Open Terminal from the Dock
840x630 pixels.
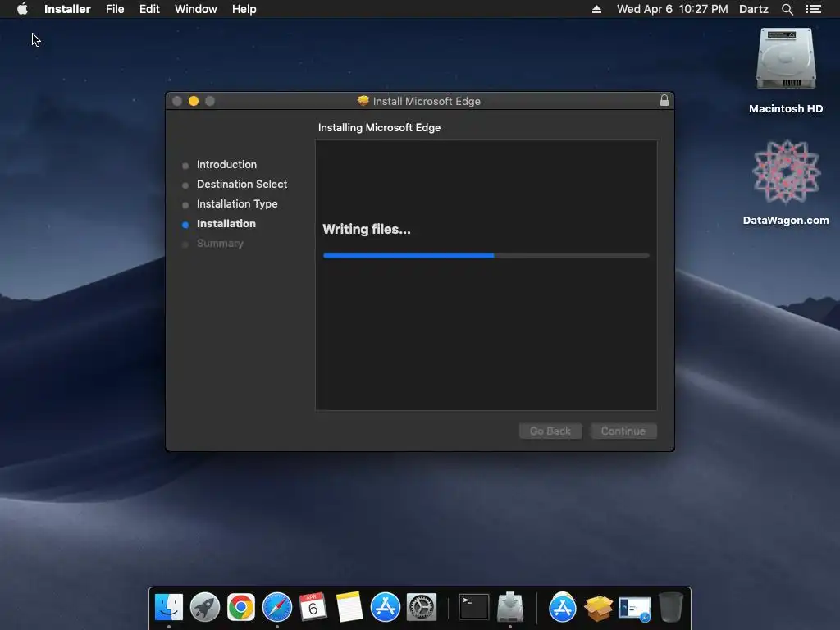474,607
